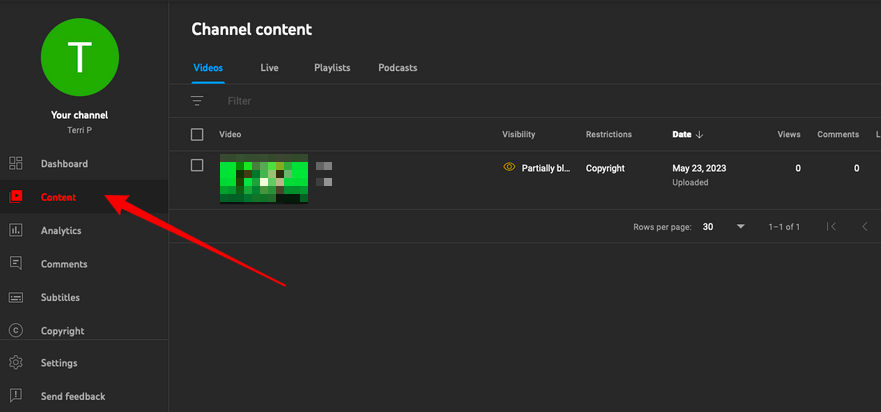This screenshot has width=881, height=412.
Task: Open the Dashboard grid icon
Action: [16, 164]
